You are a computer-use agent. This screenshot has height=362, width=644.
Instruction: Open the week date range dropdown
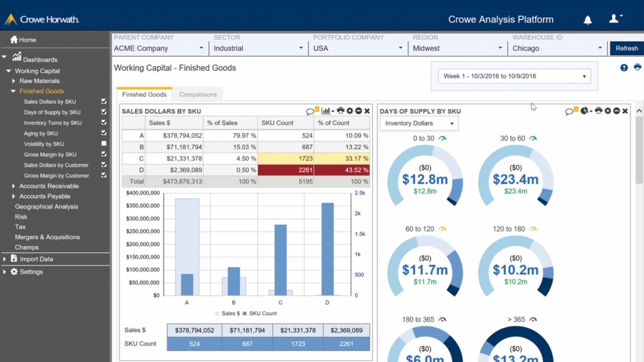(x=514, y=76)
